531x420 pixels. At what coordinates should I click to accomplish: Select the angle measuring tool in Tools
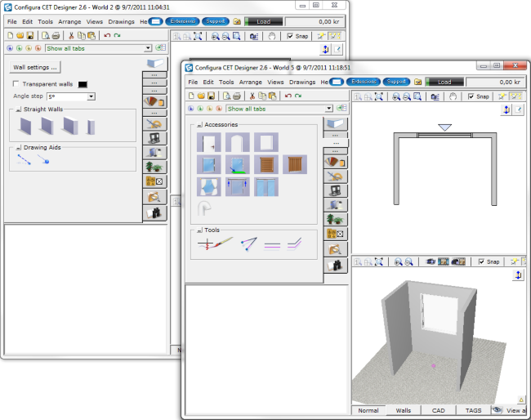(249, 244)
